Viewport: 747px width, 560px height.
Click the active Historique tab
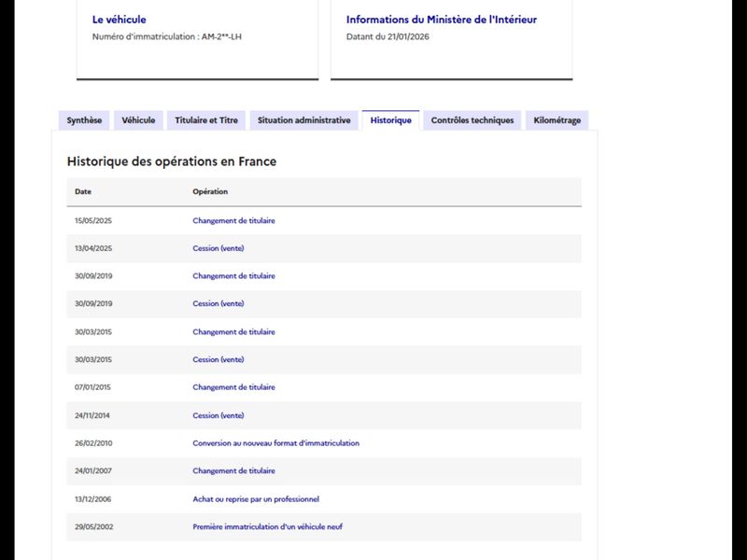[390, 120]
